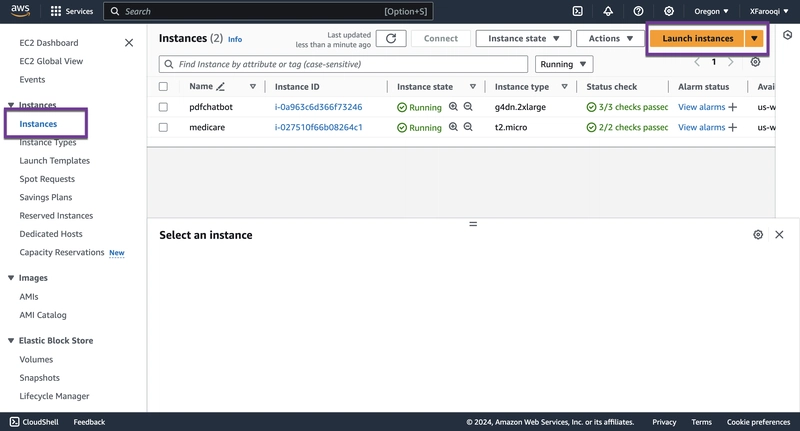
Task: Go to Reserved Instances
Action: pyautogui.click(x=56, y=216)
